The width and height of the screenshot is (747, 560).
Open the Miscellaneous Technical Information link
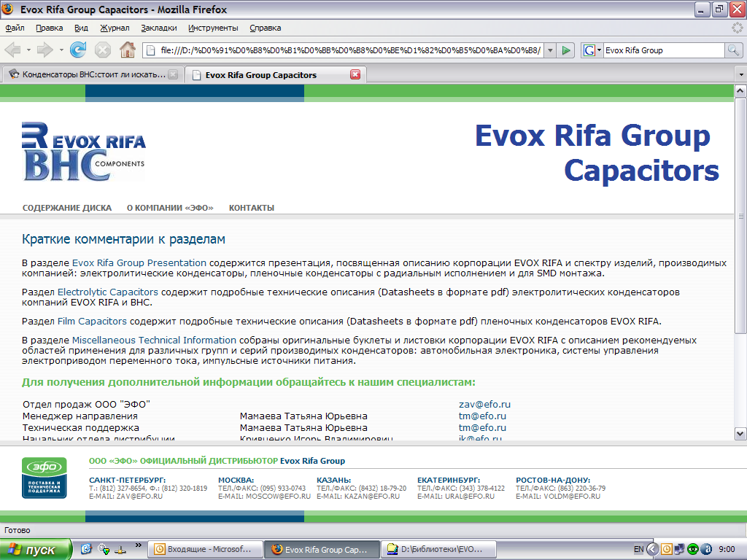point(154,340)
